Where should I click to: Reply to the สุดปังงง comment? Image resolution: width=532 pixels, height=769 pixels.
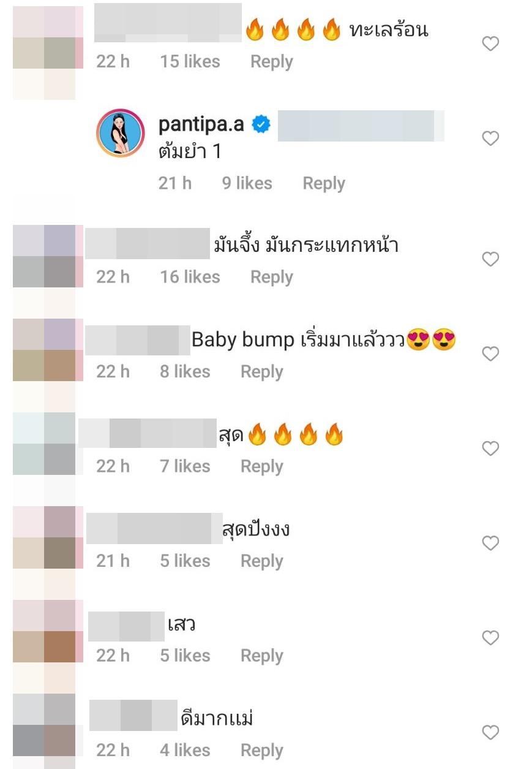[261, 561]
